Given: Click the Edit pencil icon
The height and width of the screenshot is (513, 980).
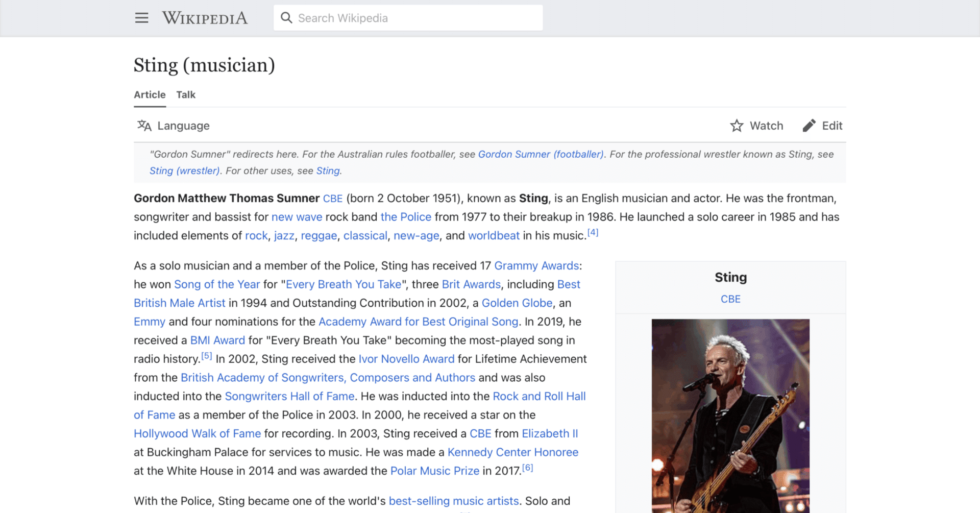Looking at the screenshot, I should point(809,126).
